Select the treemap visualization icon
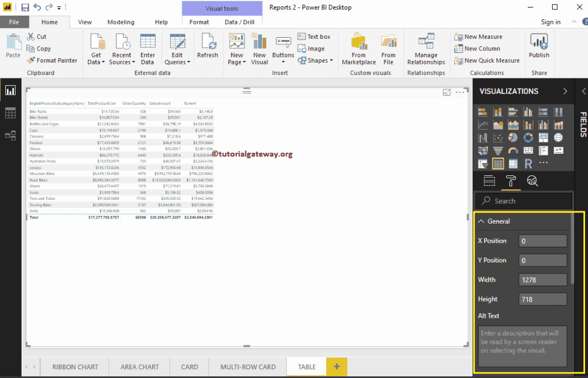Screen dimensions: 588x378 pyautogui.click(x=543, y=138)
